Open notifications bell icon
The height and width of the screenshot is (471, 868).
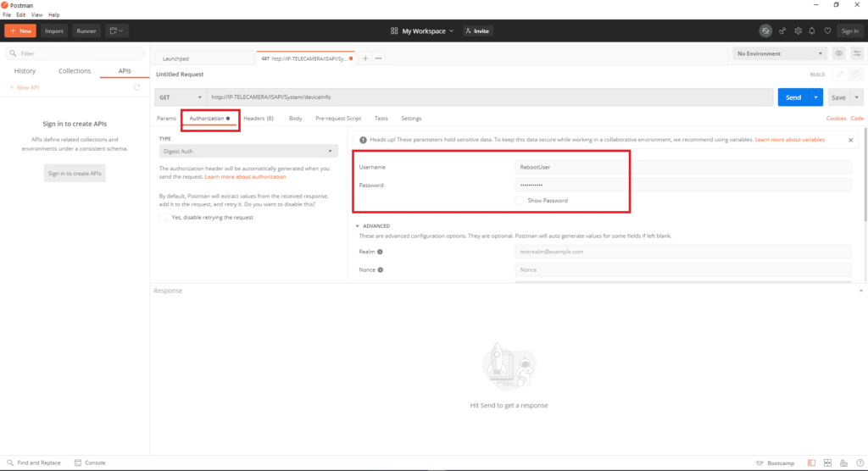[x=812, y=31]
